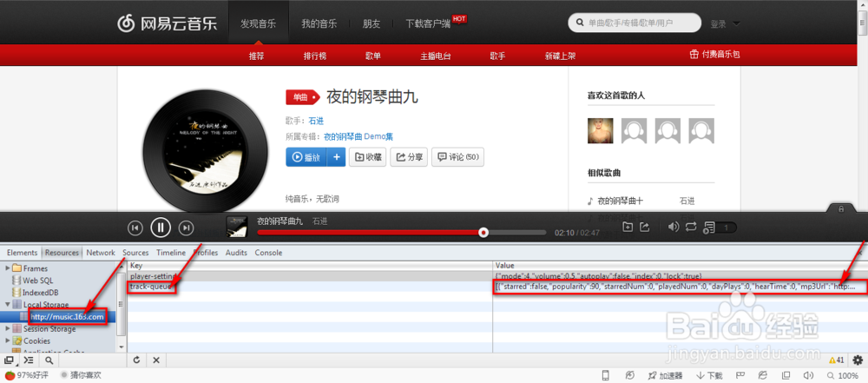Click the 加速器 accelerator button
Viewport: 868px width, 383px height.
tap(665, 375)
